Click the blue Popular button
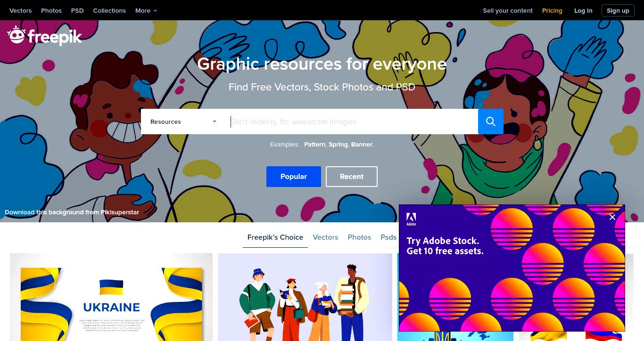This screenshot has height=341, width=644. (294, 177)
